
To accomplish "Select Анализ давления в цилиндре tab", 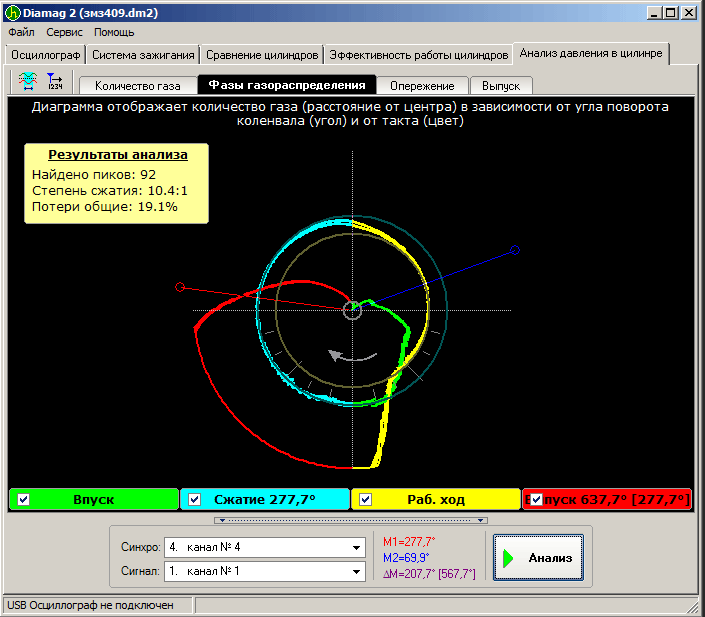I will pos(591,54).
